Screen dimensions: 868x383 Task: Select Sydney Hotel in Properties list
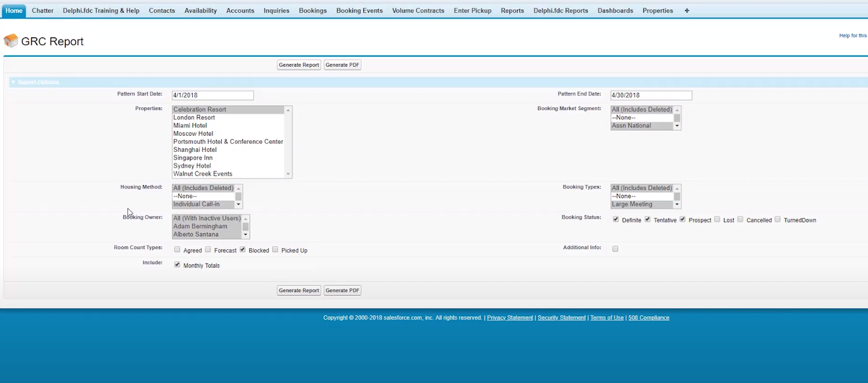pos(228,166)
